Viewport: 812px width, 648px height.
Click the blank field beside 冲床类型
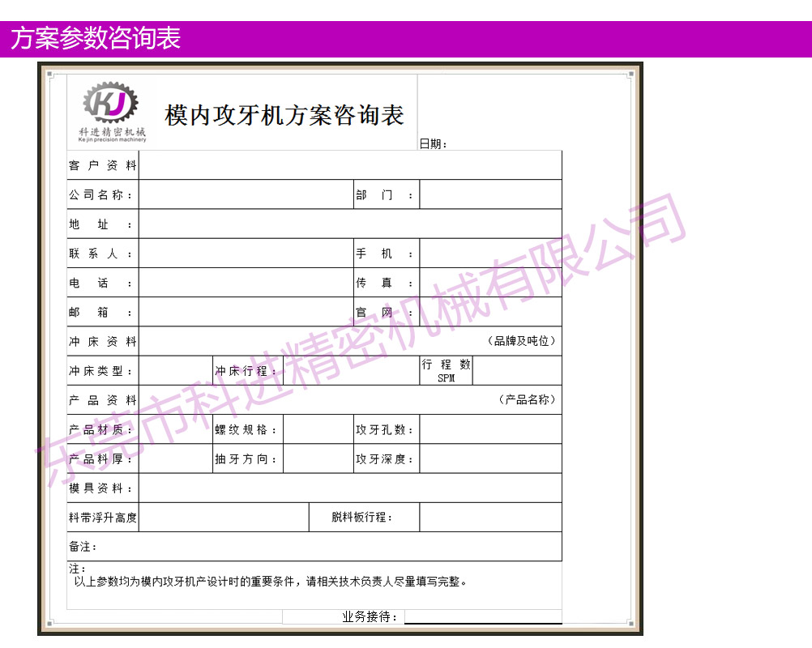(x=176, y=371)
